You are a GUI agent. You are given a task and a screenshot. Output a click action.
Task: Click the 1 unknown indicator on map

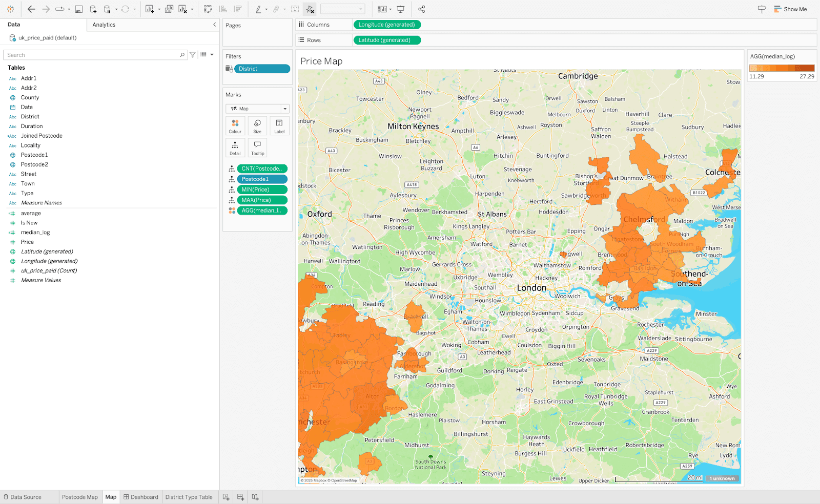pyautogui.click(x=722, y=478)
